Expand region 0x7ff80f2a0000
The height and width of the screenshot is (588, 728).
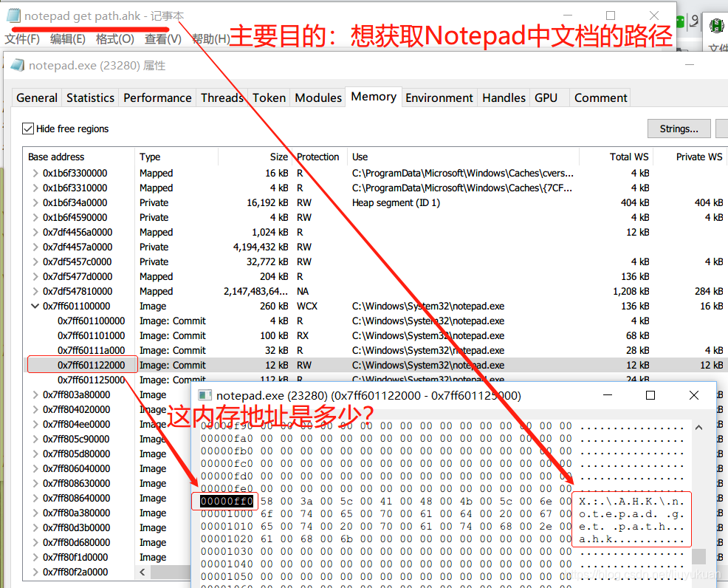point(35,572)
